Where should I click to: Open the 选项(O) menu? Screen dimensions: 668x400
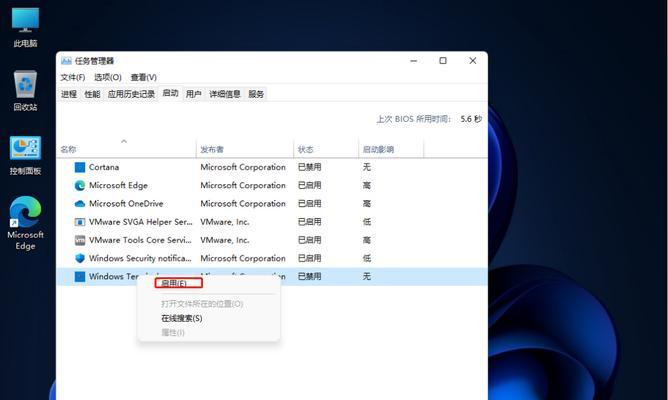coord(108,77)
